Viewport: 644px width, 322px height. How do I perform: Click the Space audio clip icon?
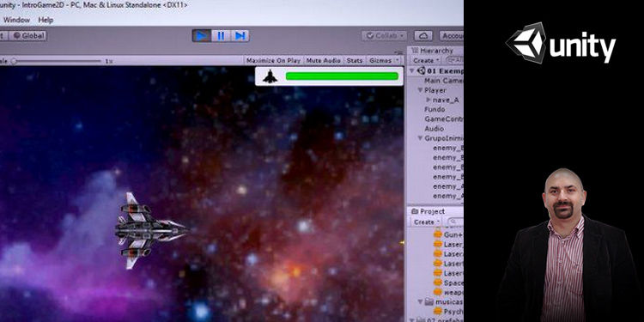[x=438, y=283]
